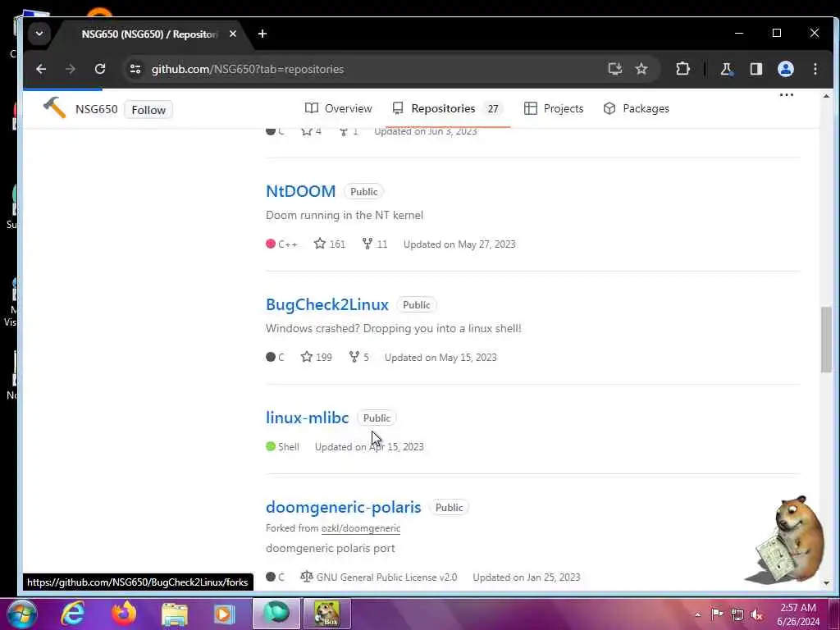Open the tab search dropdown arrow

39,34
